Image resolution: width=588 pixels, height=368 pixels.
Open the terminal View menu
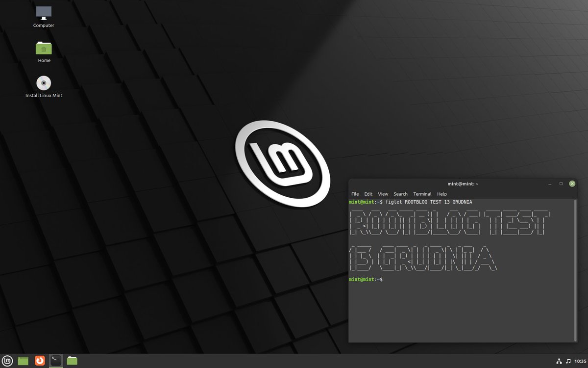383,194
